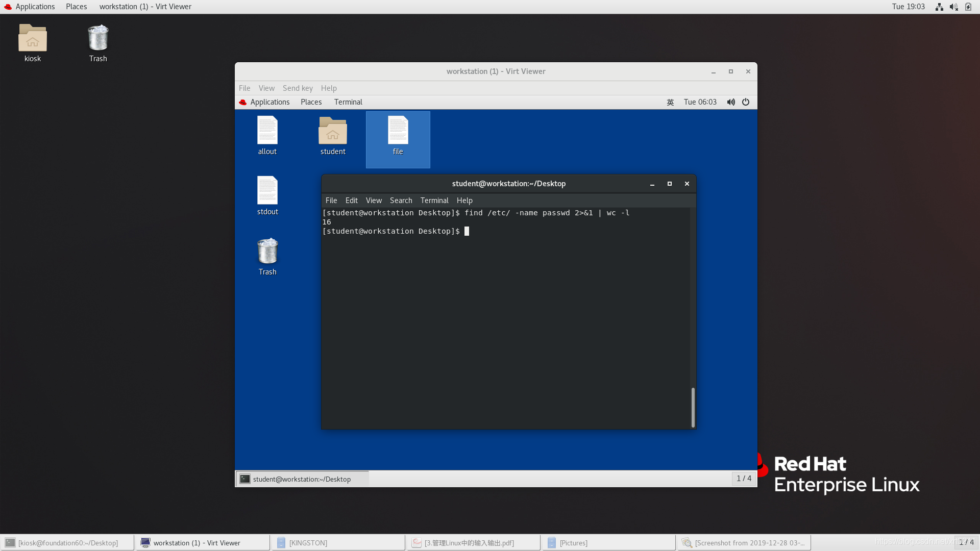Click student@workstation taskbar button in guest
980x551 pixels.
coord(302,479)
